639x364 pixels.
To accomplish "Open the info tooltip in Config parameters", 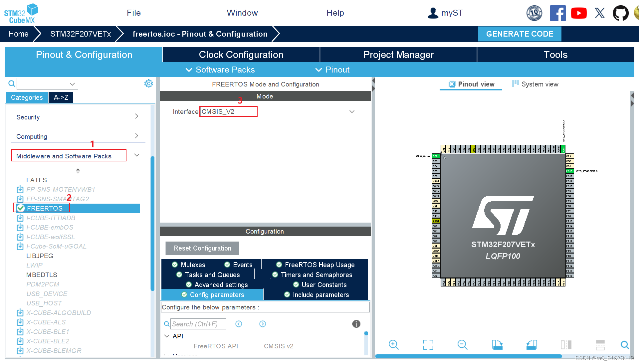I will pyautogui.click(x=356, y=324).
